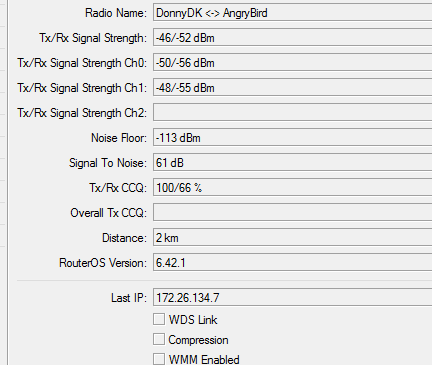
Task: Click the empty Overall Tx CCQ field
Action: pos(293,213)
